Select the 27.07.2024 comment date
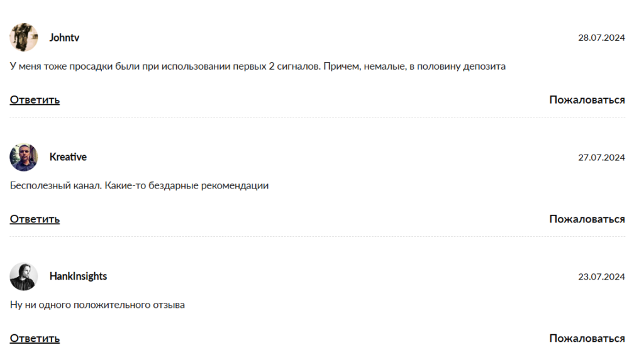 pos(601,157)
